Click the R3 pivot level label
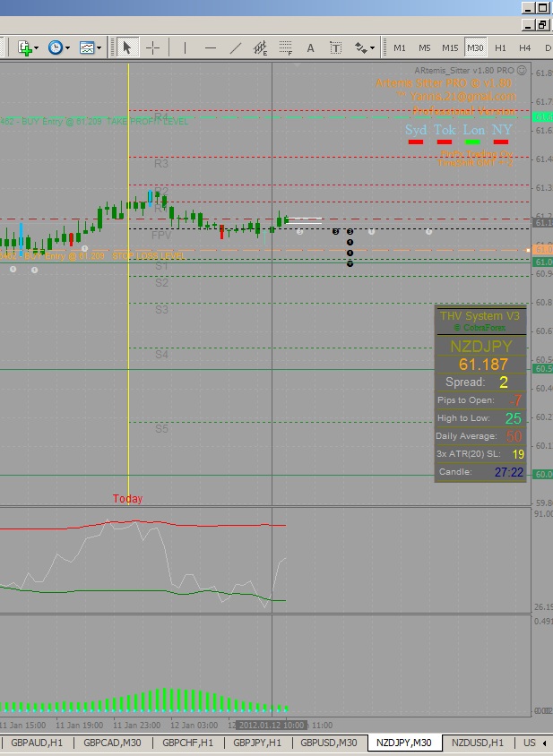The width and height of the screenshot is (553, 756). 161,164
